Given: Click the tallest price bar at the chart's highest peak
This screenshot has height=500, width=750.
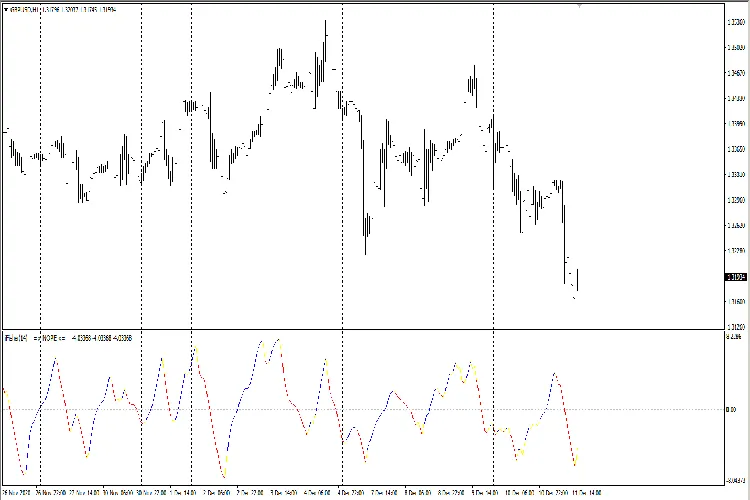Looking at the screenshot, I should click(326, 40).
